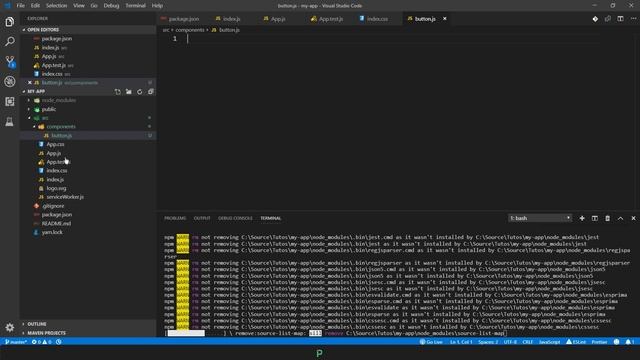Switch to the Problems panel tab
Viewport: 640px width, 360px height.
pyautogui.click(x=175, y=218)
